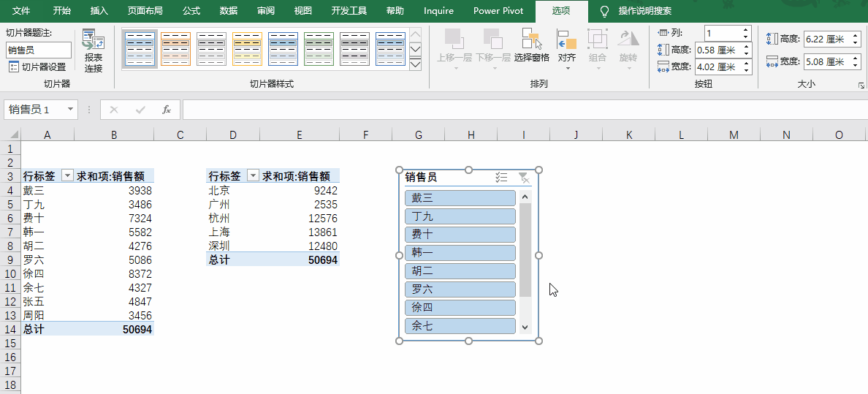Clear filter icon in 销售员 slicer header

coord(524,178)
